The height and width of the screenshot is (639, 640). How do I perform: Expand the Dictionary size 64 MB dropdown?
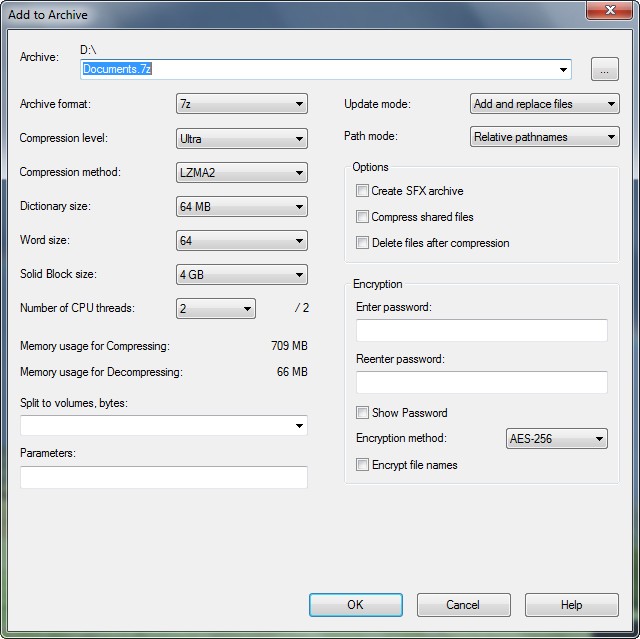[242, 206]
